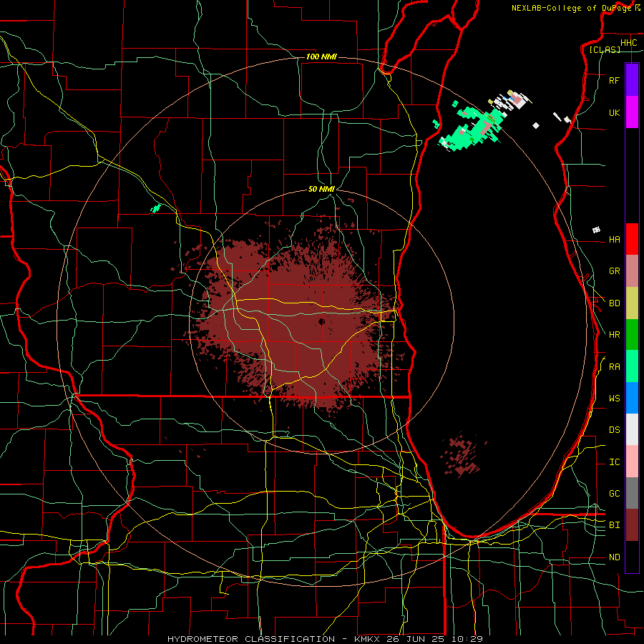Click the RF legend label
Viewport: 644px width, 644px height.
(x=614, y=80)
